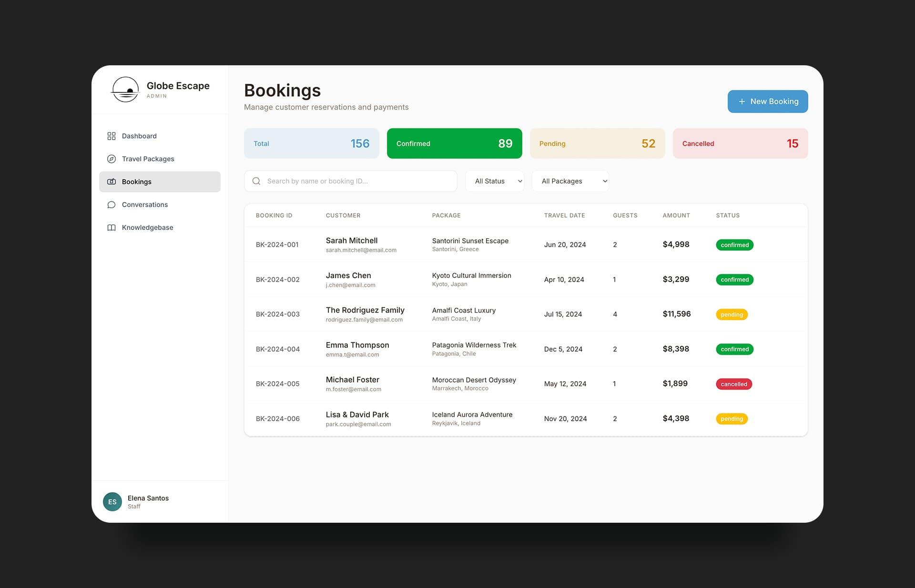This screenshot has height=588, width=915.
Task: Click the Conversations chat bubble icon
Action: click(x=112, y=205)
